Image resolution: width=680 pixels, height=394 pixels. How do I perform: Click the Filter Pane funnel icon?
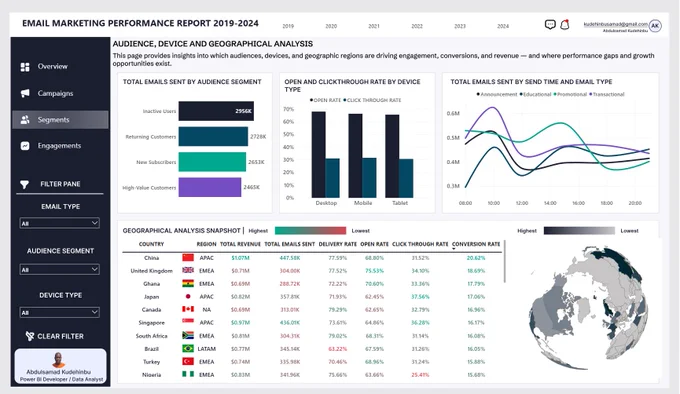click(25, 184)
